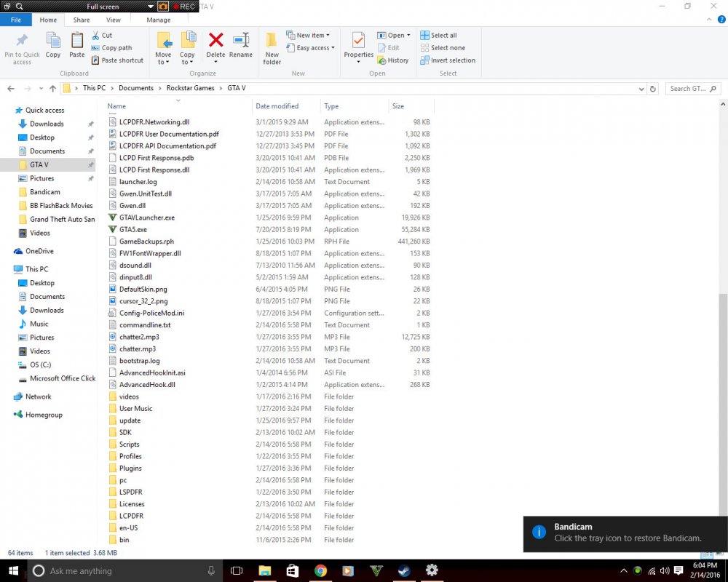The width and height of the screenshot is (728, 582).
Task: Open the address bar history dropdown
Action: tap(641, 89)
